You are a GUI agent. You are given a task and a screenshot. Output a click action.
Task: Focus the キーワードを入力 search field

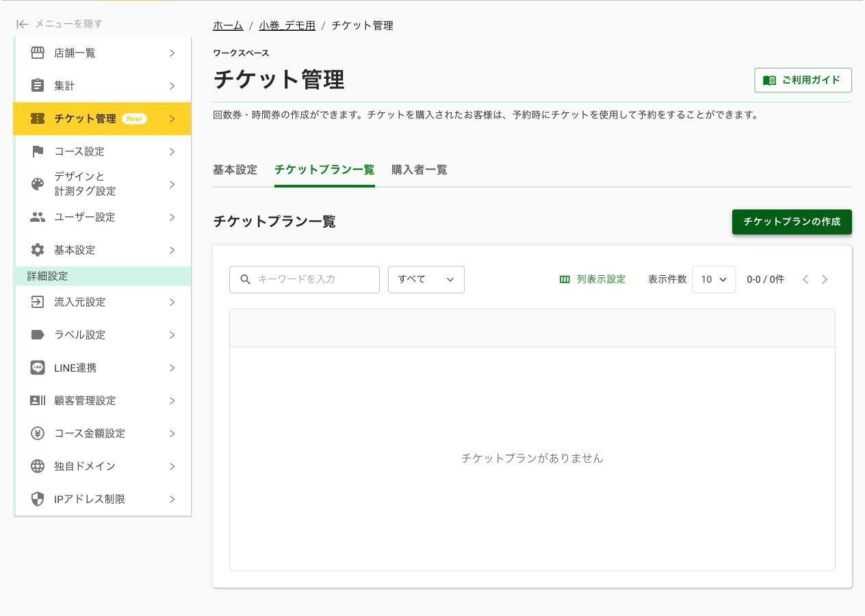click(305, 279)
